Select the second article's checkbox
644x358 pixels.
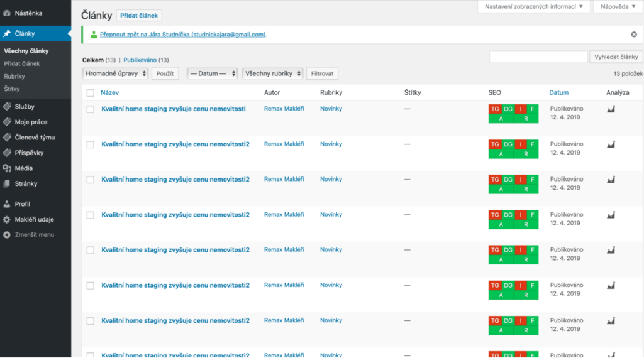coord(90,144)
